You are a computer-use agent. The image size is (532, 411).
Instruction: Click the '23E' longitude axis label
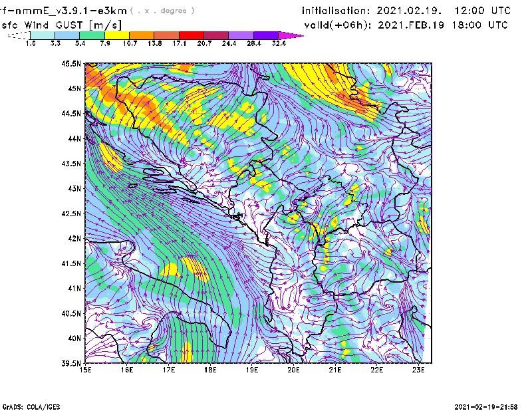click(x=418, y=370)
